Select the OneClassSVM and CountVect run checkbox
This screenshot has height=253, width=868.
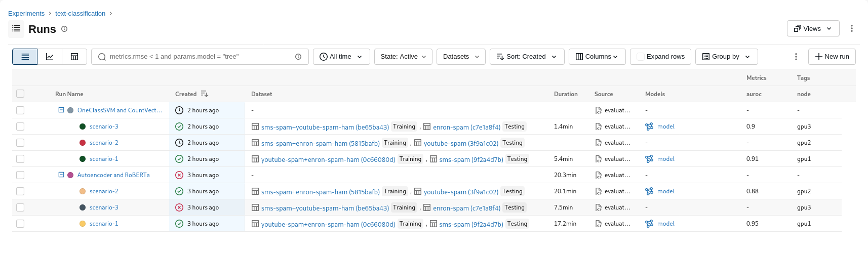(20, 110)
